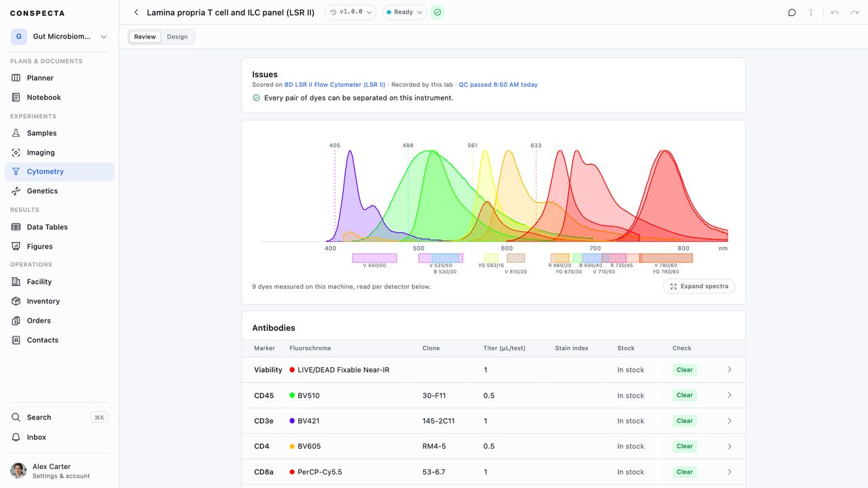The height and width of the screenshot is (488, 868).
Task: Open the Gut Microbiome workspace switcher
Action: 60,37
